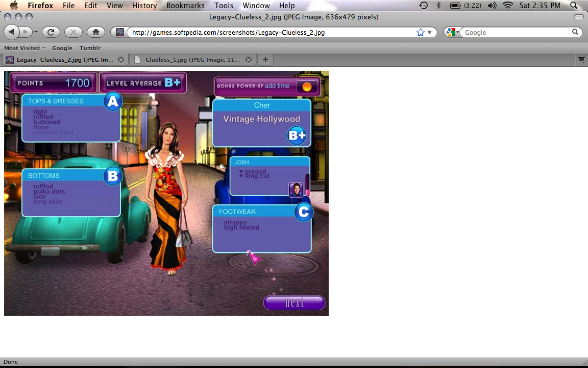Open the Window menu
The height and width of the screenshot is (368, 588).
[x=256, y=6]
